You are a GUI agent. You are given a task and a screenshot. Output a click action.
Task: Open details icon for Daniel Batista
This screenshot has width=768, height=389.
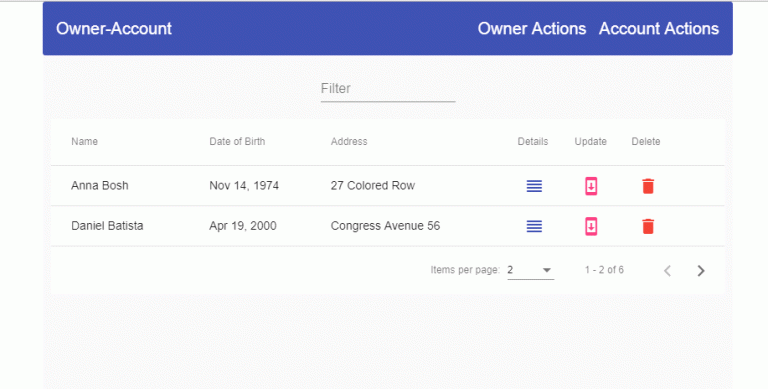pos(534,226)
